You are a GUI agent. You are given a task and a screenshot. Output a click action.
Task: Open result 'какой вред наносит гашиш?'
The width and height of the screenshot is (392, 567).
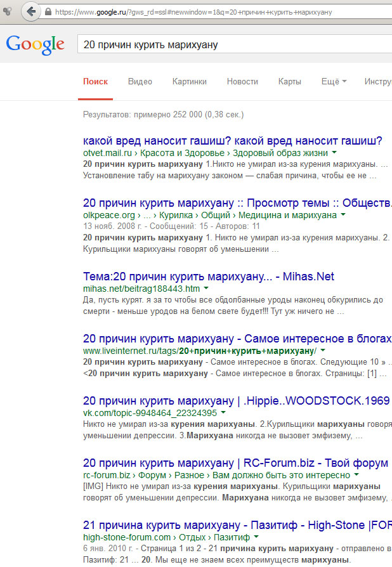click(x=233, y=141)
